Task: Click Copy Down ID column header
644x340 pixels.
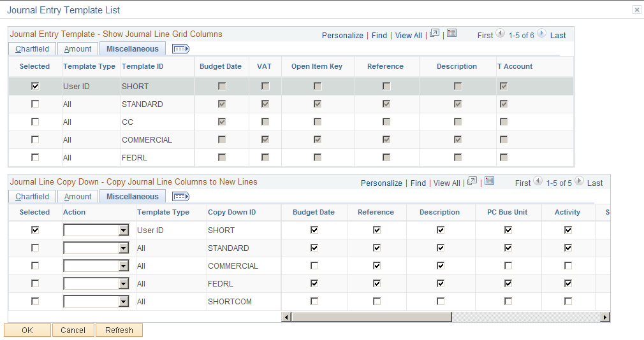Action: [231, 213]
